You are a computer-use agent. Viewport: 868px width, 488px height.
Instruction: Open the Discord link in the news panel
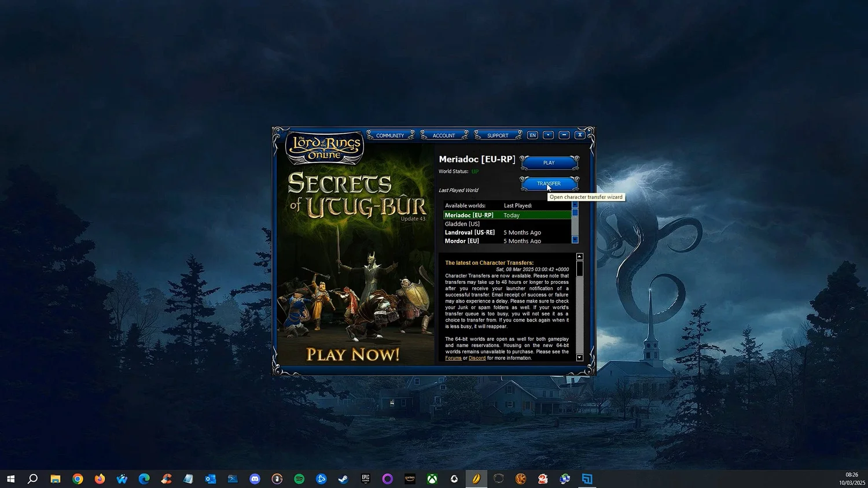pos(477,358)
